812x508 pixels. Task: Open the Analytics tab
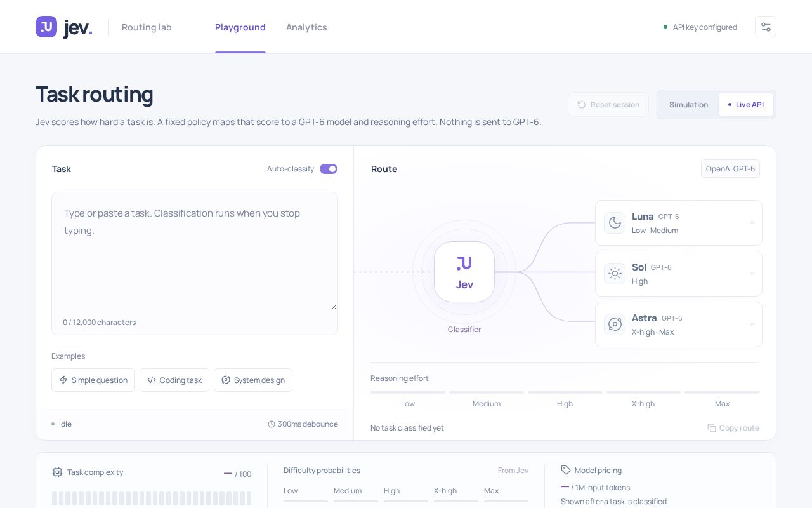306,27
